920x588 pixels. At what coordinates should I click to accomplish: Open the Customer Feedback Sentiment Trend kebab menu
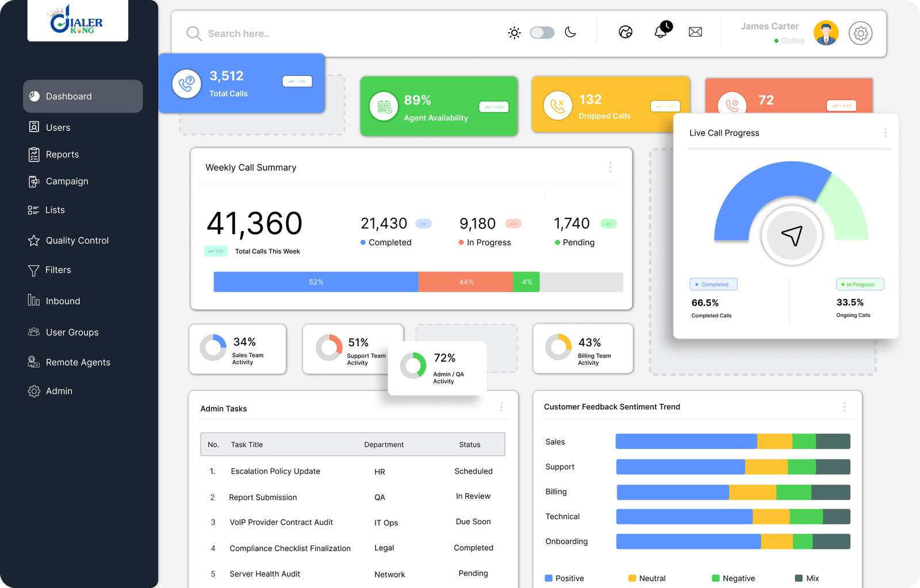click(845, 406)
